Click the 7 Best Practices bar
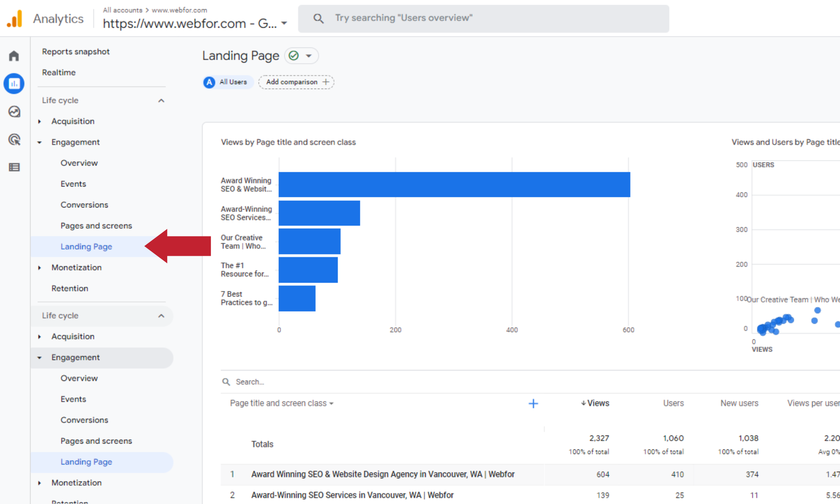Viewport: 840px width, 504px height. (297, 298)
